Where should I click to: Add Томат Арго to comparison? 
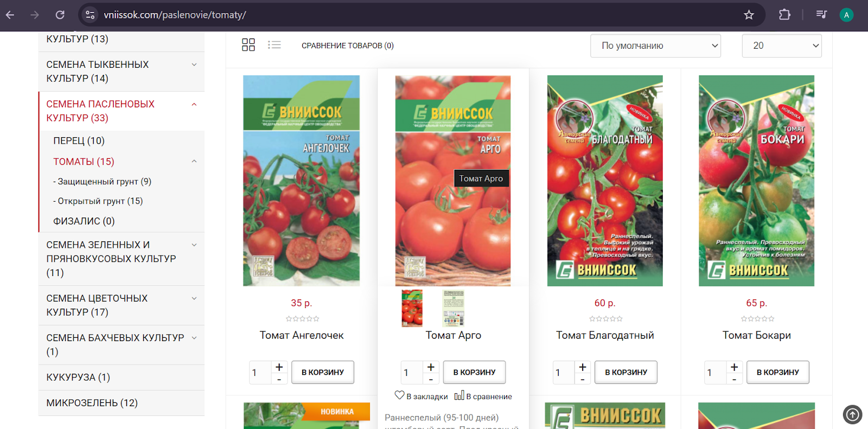459,396
